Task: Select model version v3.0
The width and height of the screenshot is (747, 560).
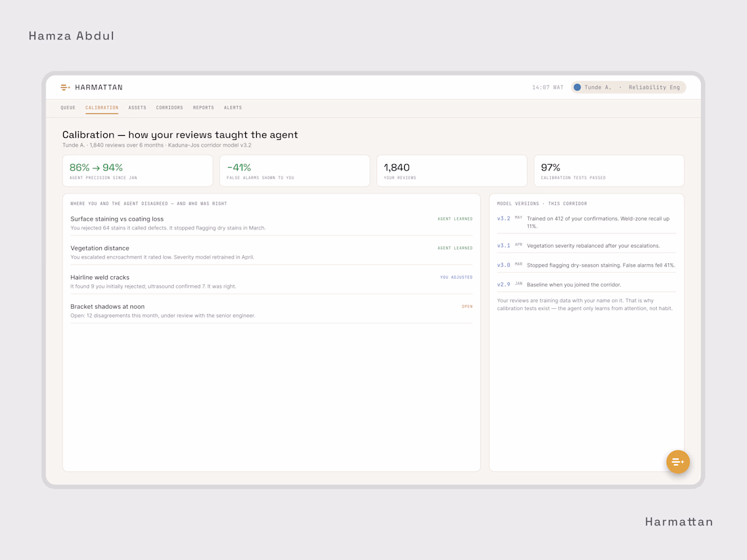Action: (x=504, y=265)
